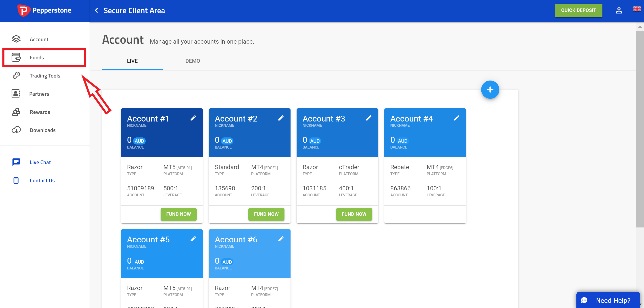
Task: Click the Account #1 title
Action: click(148, 118)
